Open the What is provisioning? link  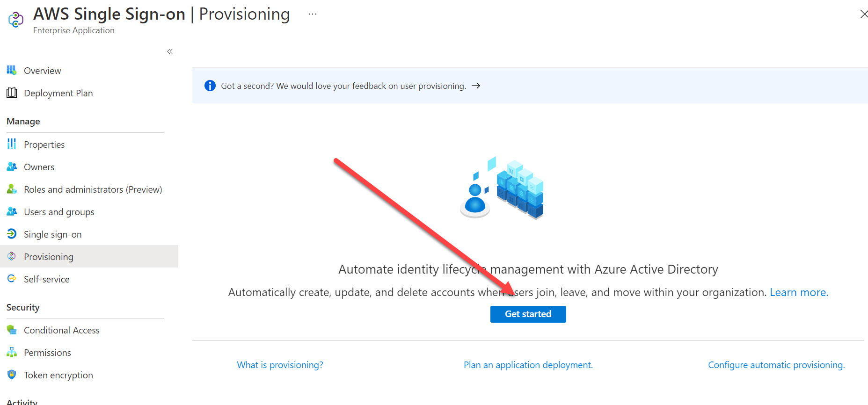[280, 365]
